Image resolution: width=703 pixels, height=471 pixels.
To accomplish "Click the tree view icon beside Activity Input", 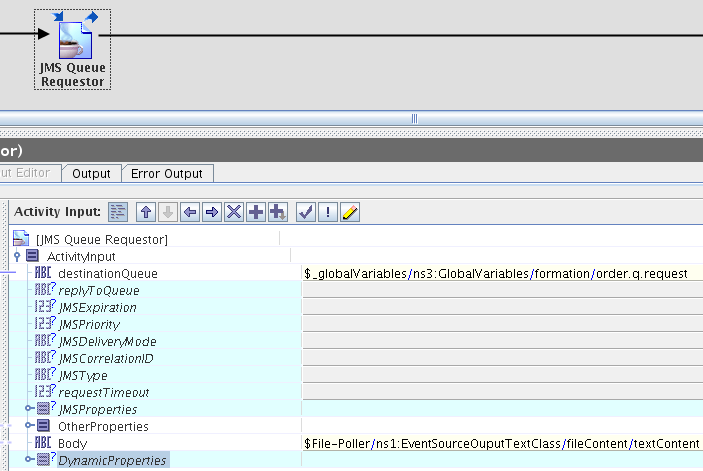I will (118, 212).
